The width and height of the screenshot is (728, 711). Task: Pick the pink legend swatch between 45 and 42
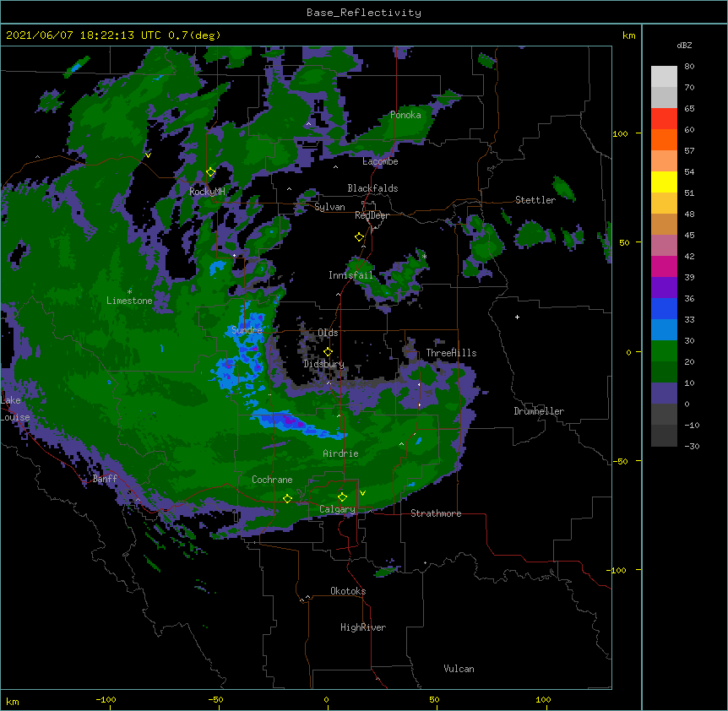tap(664, 246)
